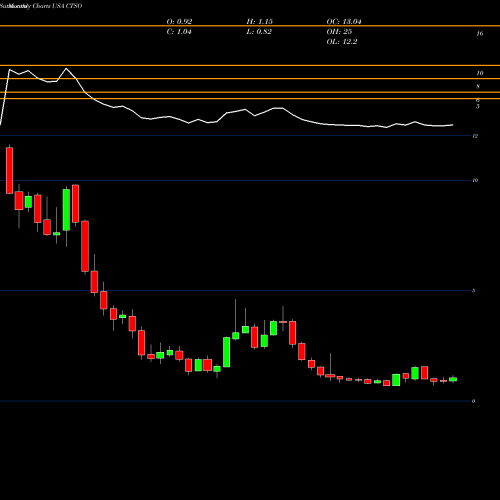Click the white indicator line's highest peak
This screenshot has width=500, height=500.
point(66,68)
